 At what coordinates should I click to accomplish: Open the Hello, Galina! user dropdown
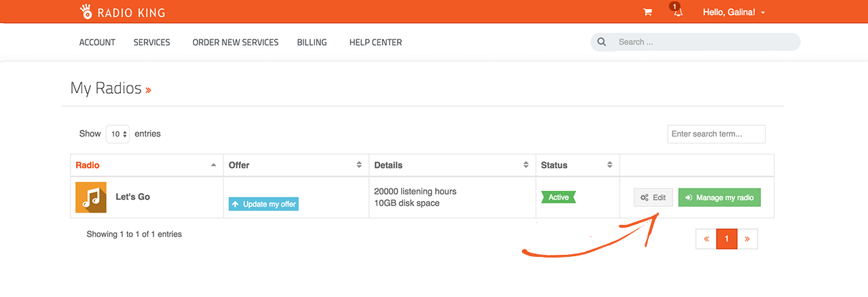[x=734, y=12]
